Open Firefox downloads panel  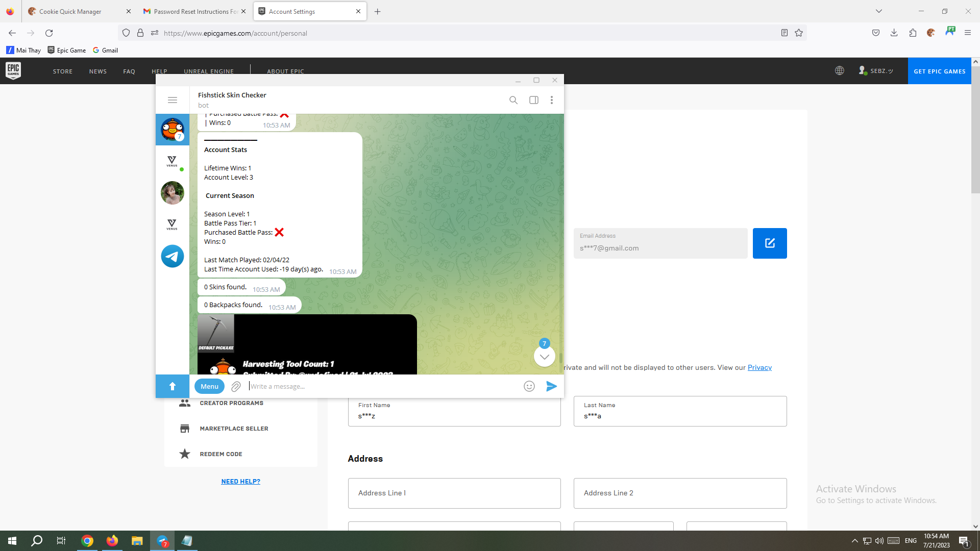coord(894,33)
